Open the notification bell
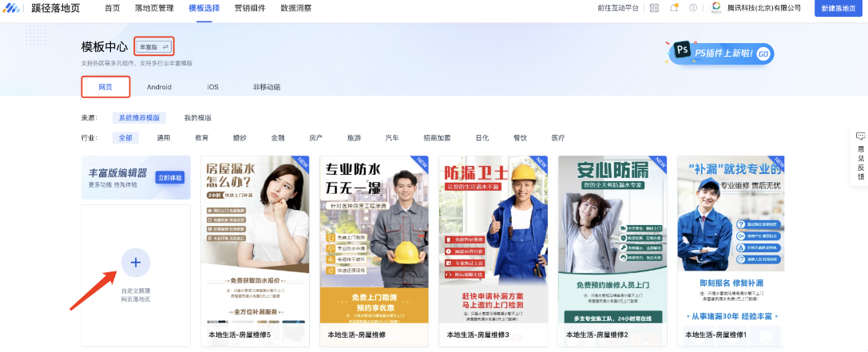Viewport: 868px width, 352px height. [674, 8]
